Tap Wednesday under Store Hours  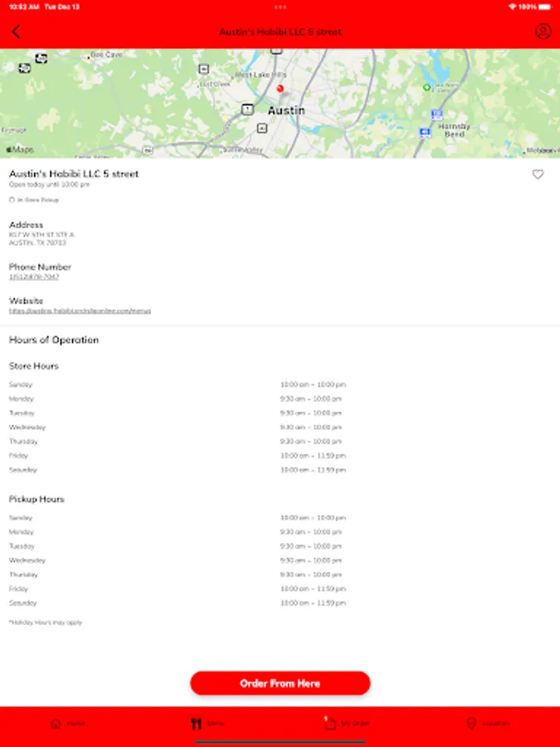coord(27,427)
